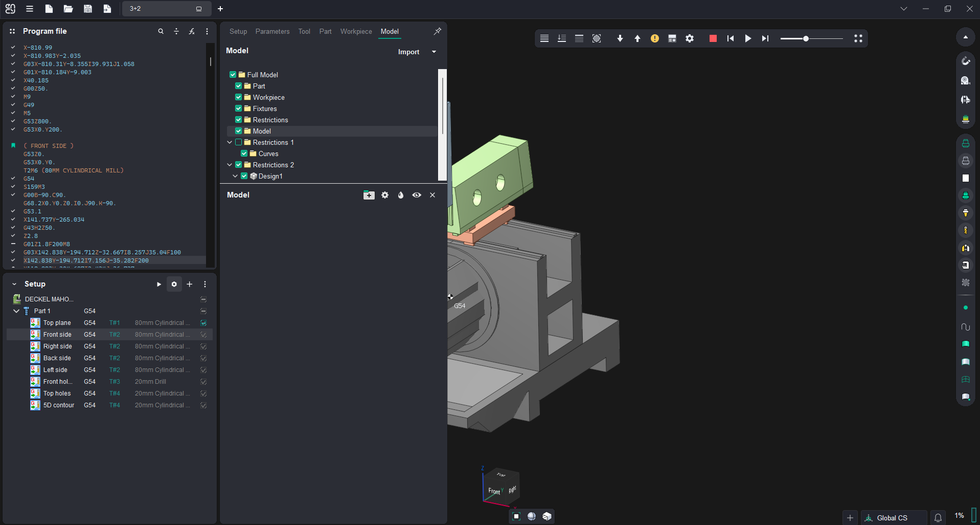Open the Parameters tab
Screen dimensions: 980x525
click(x=272, y=31)
